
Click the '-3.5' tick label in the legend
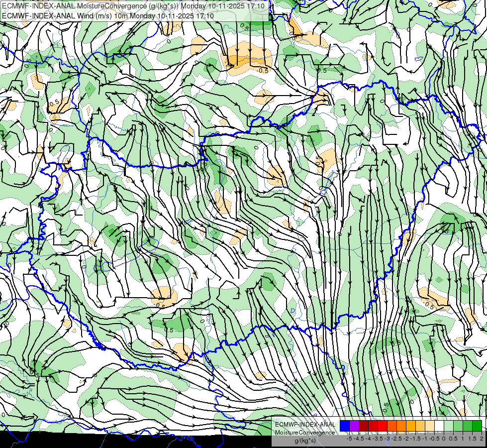378,439
